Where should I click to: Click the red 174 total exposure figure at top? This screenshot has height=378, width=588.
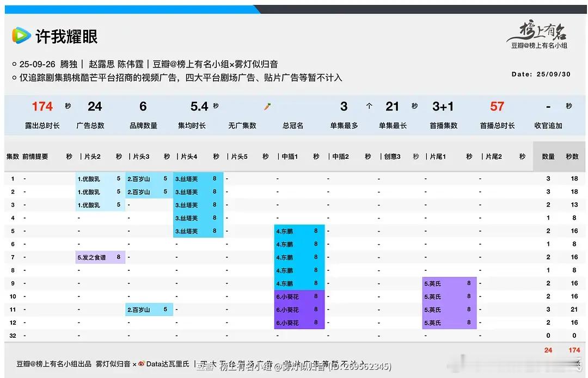coord(42,107)
